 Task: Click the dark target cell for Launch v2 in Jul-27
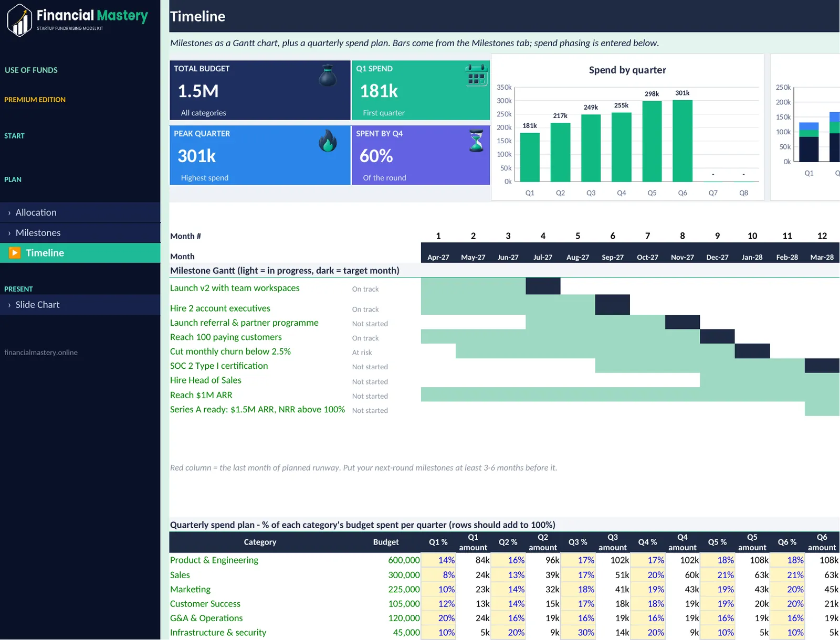543,286
